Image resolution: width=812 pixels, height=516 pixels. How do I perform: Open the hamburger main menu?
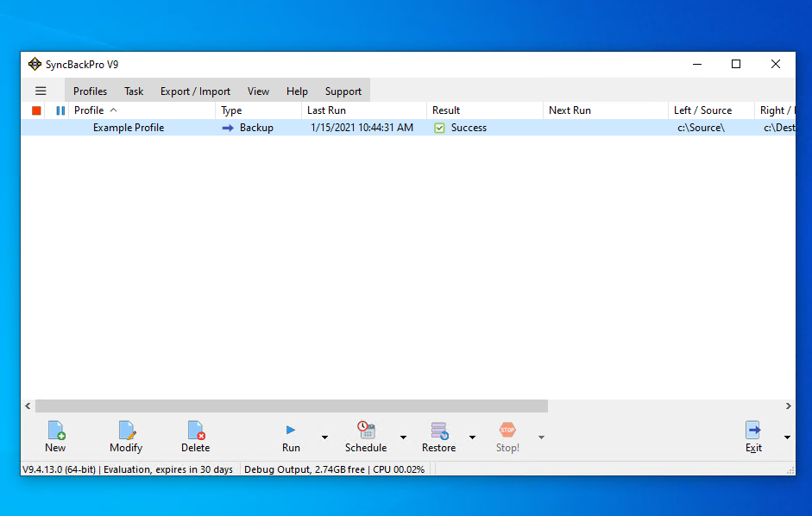coord(41,91)
